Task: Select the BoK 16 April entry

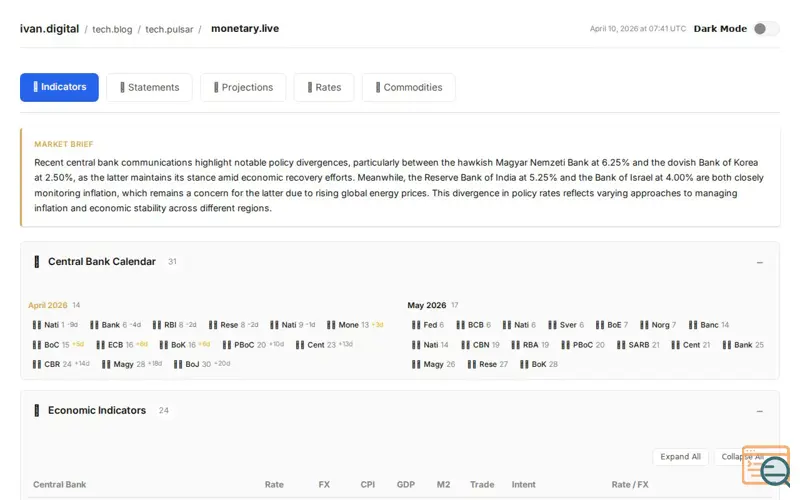Action: point(185,345)
